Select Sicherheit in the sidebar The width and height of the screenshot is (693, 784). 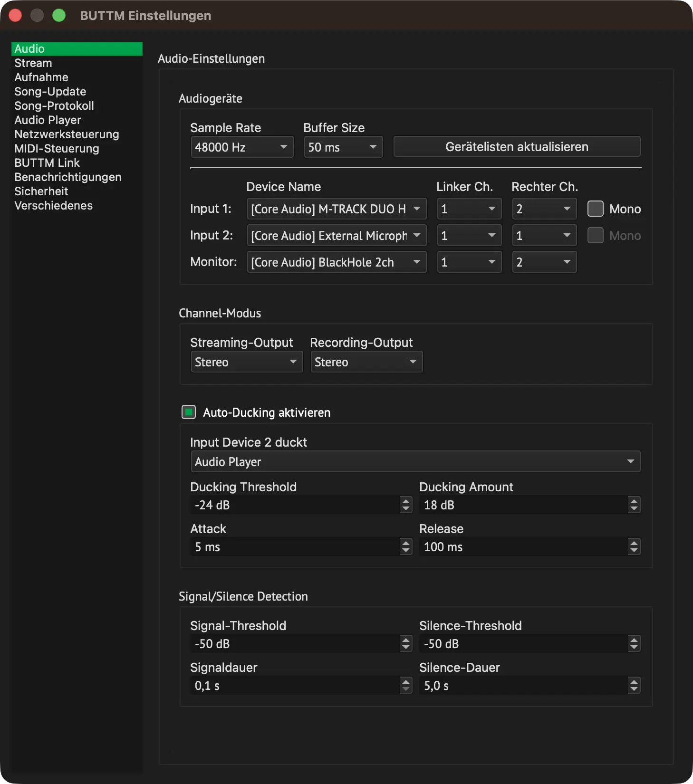[x=77, y=191]
